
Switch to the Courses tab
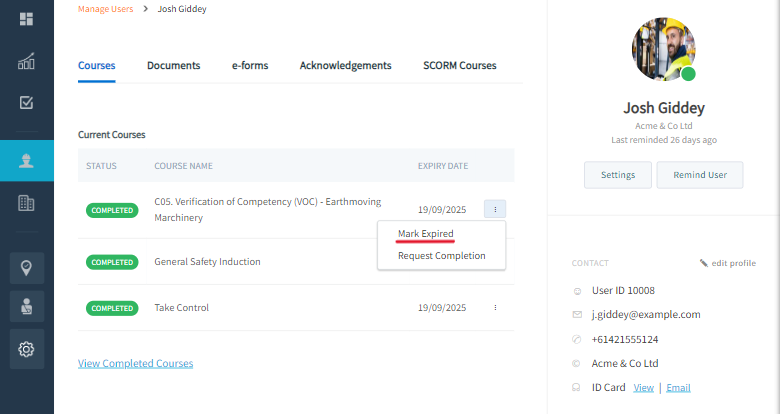click(x=97, y=66)
